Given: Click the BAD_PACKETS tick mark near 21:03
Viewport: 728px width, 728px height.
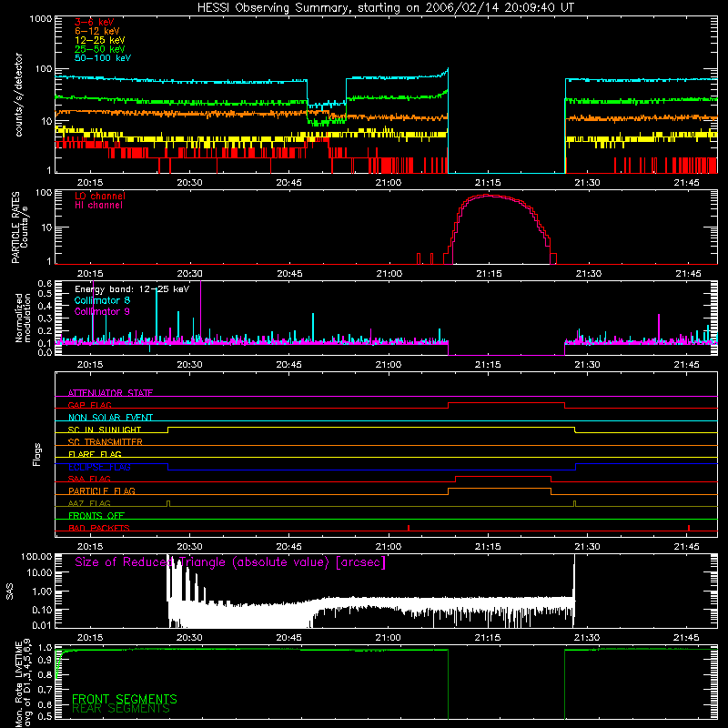Looking at the screenshot, I should 409,528.
